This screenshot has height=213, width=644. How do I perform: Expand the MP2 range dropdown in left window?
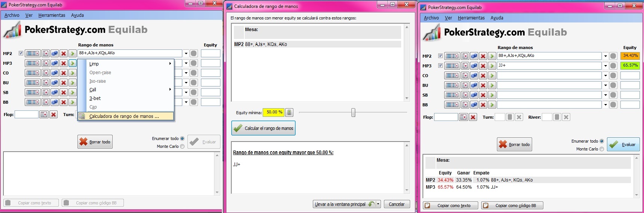[x=186, y=54]
